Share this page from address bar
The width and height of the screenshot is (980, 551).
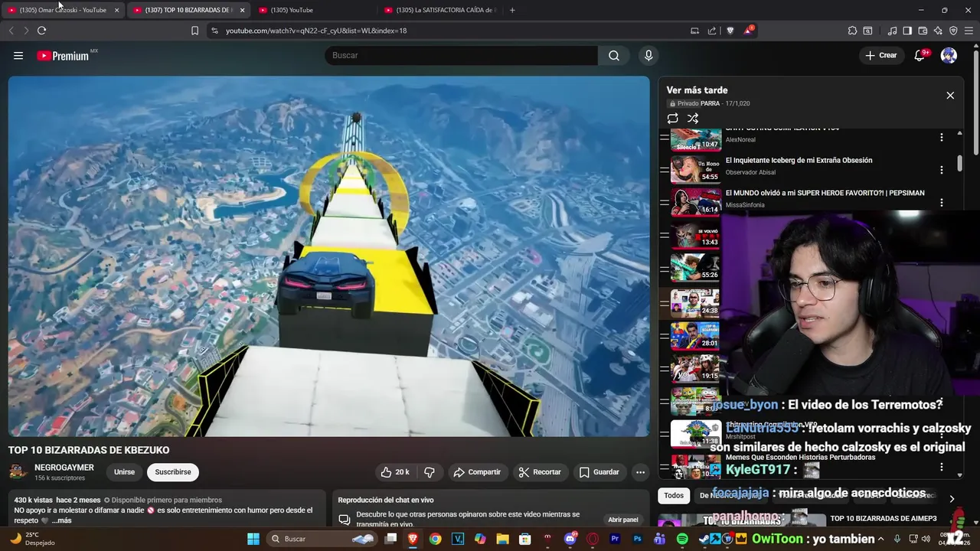click(x=712, y=31)
